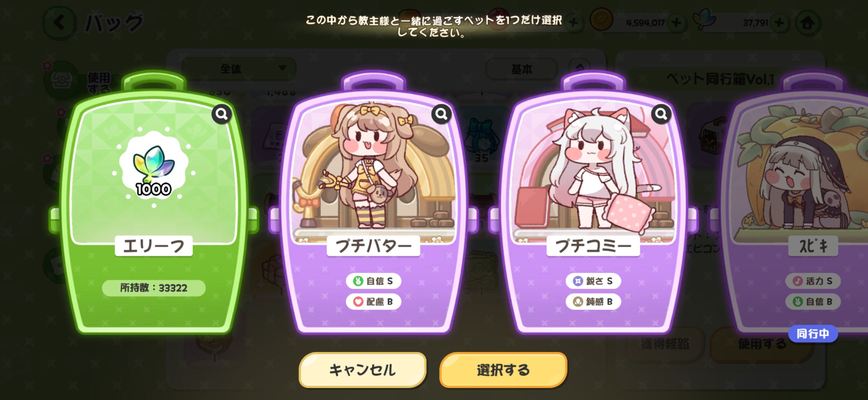Tap magnifier icon on エリーフ card
This screenshot has width=868, height=400.
click(x=221, y=114)
